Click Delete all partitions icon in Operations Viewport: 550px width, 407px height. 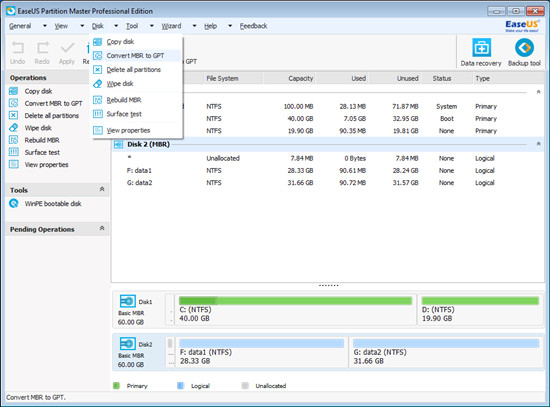pos(14,115)
